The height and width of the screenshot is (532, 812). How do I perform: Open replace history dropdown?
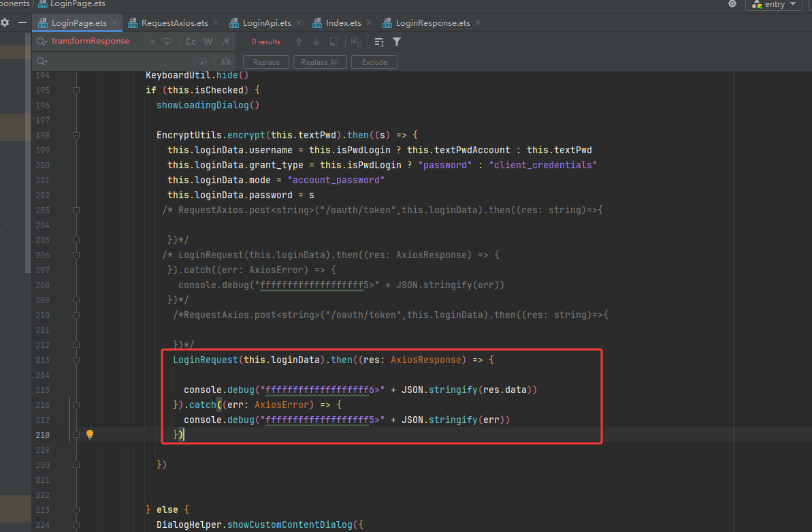pos(42,62)
